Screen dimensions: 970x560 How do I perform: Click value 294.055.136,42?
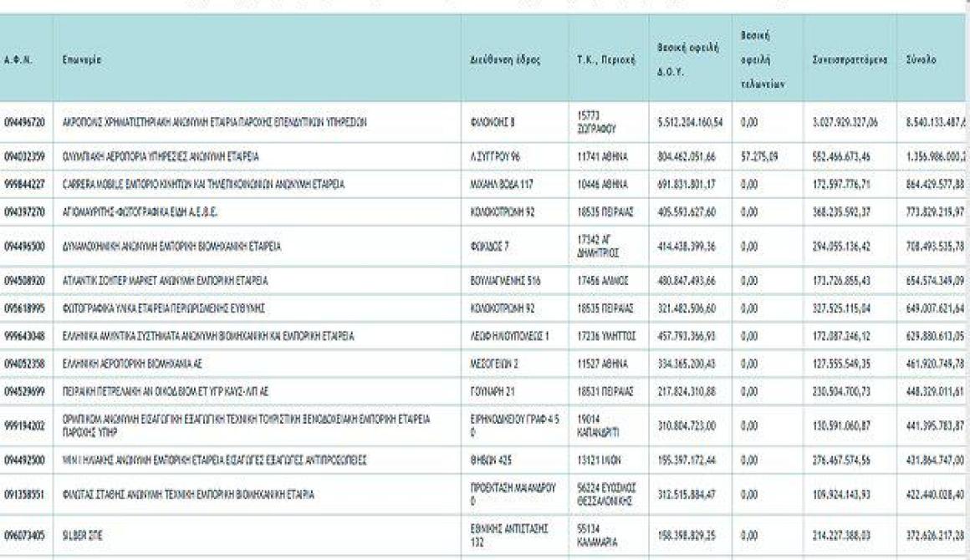pos(841,247)
